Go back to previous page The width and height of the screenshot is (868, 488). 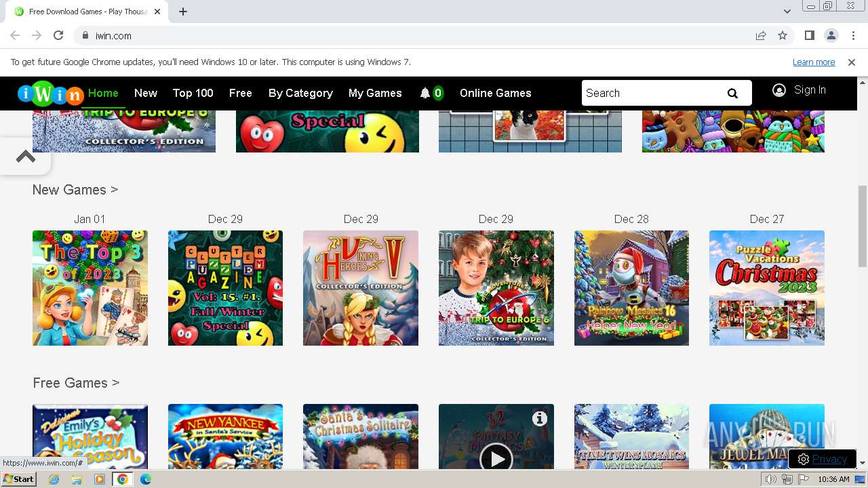click(x=15, y=35)
